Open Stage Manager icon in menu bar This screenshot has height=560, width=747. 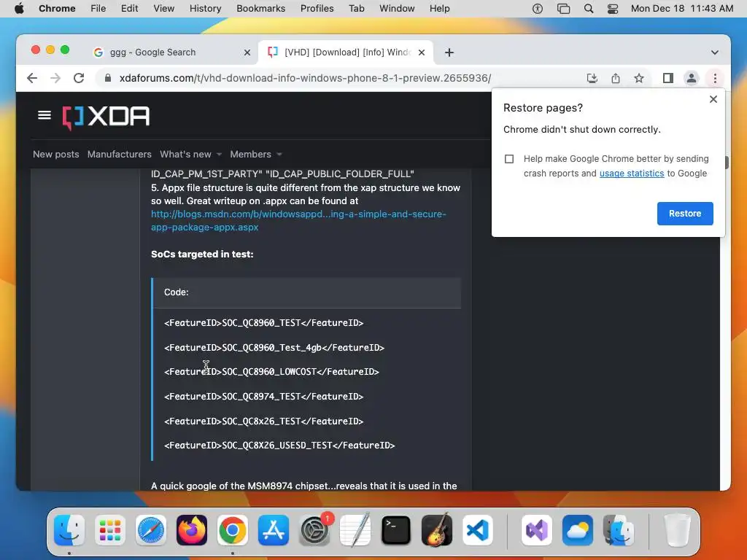[x=563, y=9]
